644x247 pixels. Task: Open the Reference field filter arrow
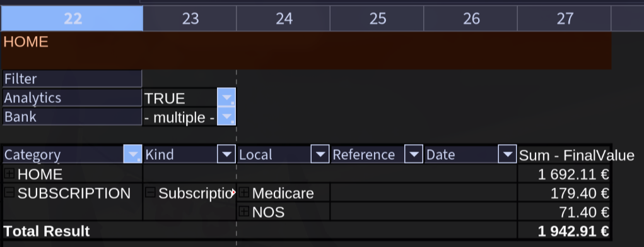414,154
